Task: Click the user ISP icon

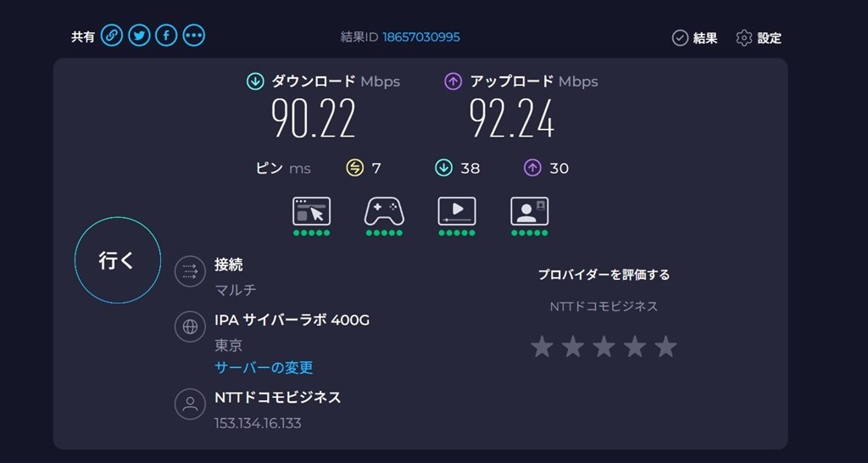Action: [190, 404]
